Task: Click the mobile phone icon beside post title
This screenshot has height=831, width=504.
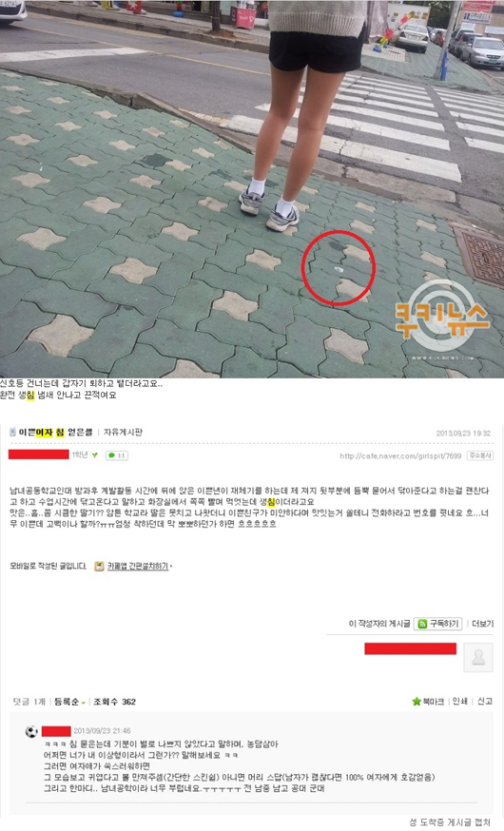Action: coord(12,433)
